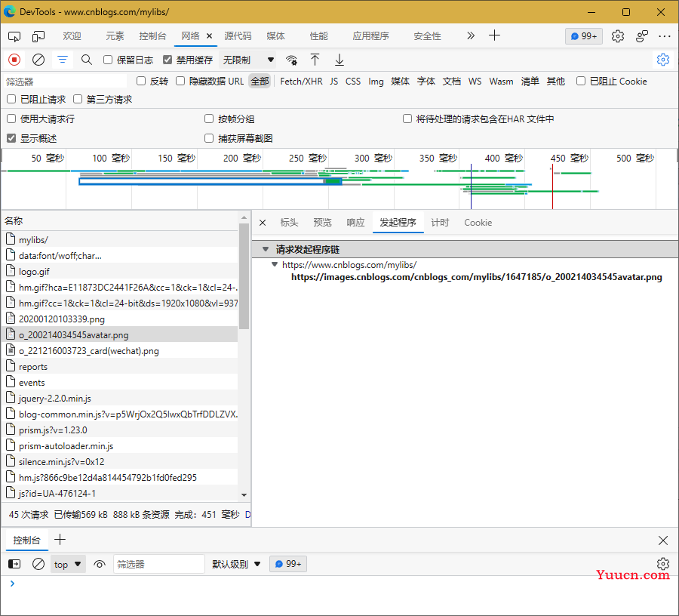
Task: Toggle the Third-party requests (第三方请求) checkbox
Action: tap(78, 99)
